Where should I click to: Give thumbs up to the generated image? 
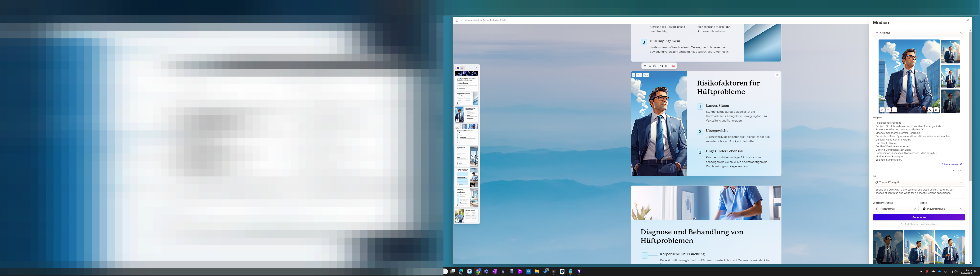pos(936,110)
